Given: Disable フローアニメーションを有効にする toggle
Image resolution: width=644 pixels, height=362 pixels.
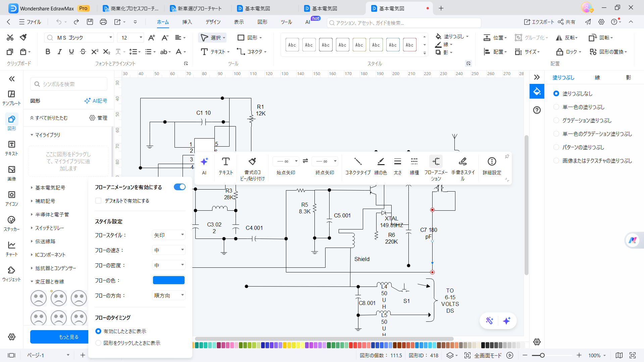Looking at the screenshot, I should click(180, 187).
